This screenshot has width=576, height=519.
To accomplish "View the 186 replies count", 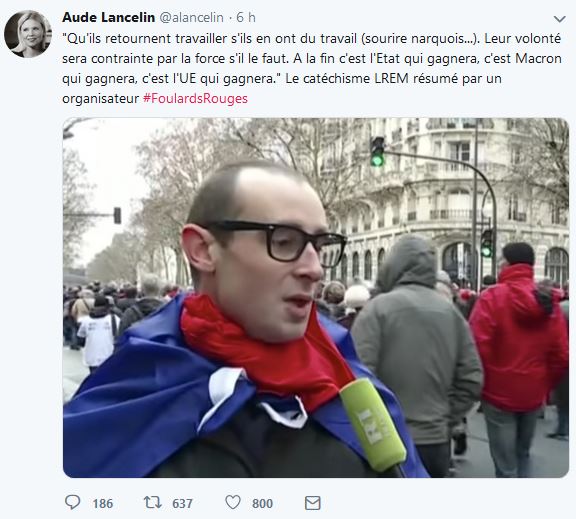I will coord(102,503).
